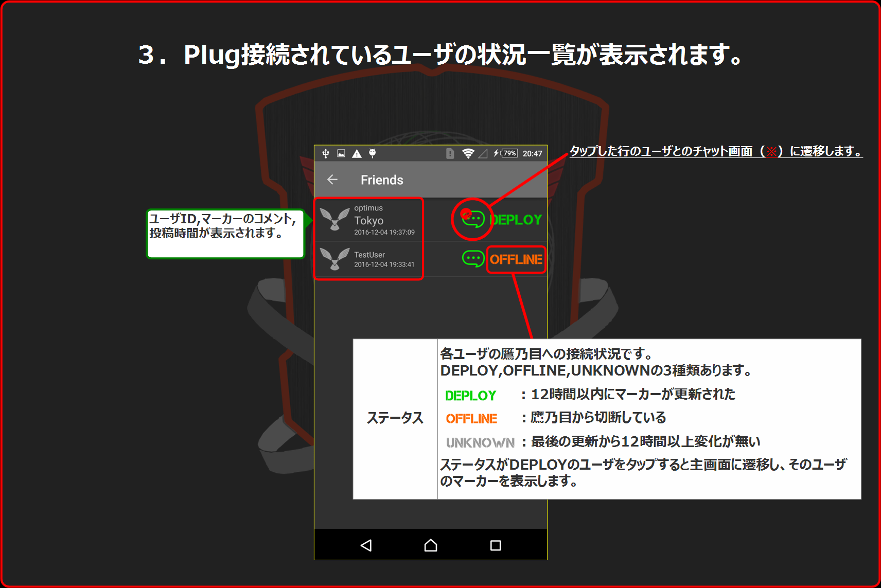Click the Friends screen title
This screenshot has height=588, width=881.
tap(382, 180)
